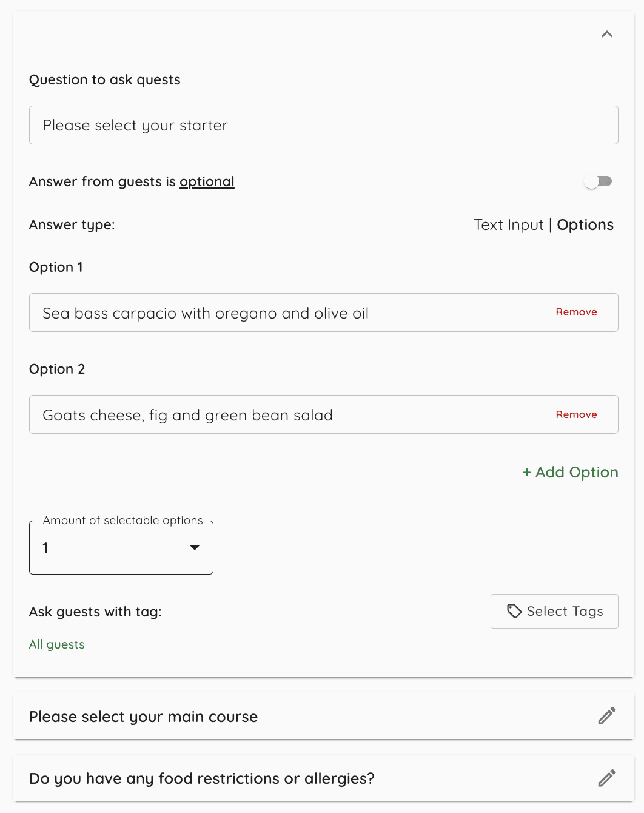Screen dimensions: 644x813
Task: Open the selectable options dropdown arrow
Action: 195,547
